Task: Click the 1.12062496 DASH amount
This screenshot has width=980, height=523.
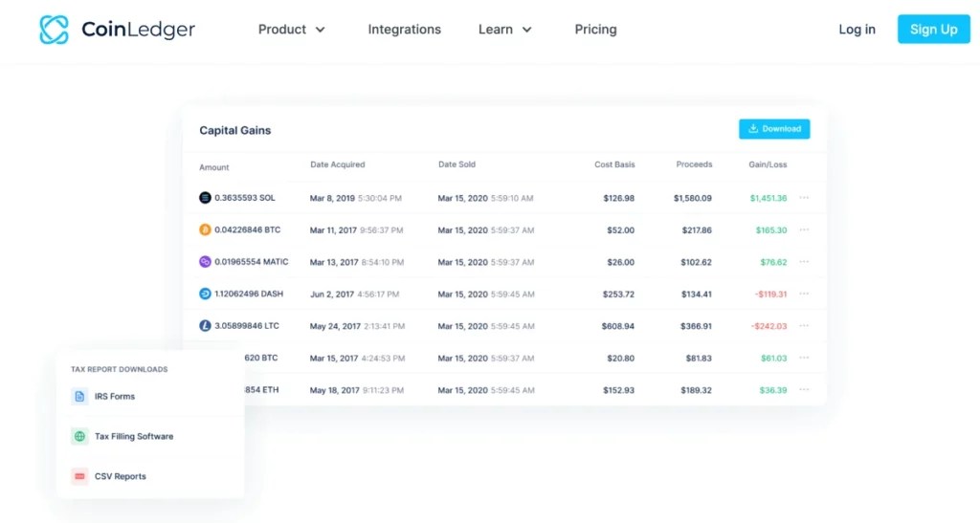Action: [x=249, y=294]
